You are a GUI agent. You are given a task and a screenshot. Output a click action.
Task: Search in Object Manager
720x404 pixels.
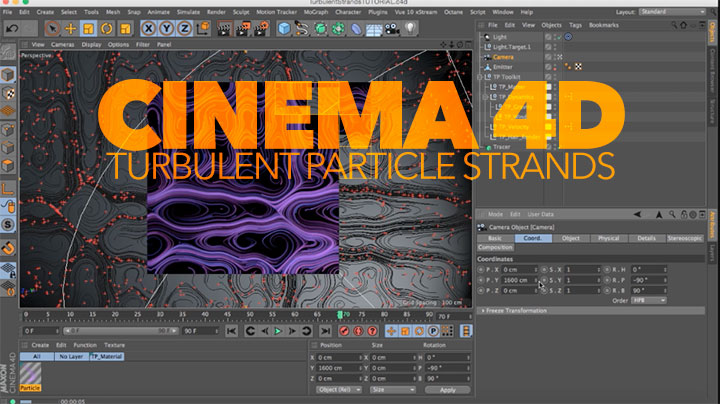(674, 25)
